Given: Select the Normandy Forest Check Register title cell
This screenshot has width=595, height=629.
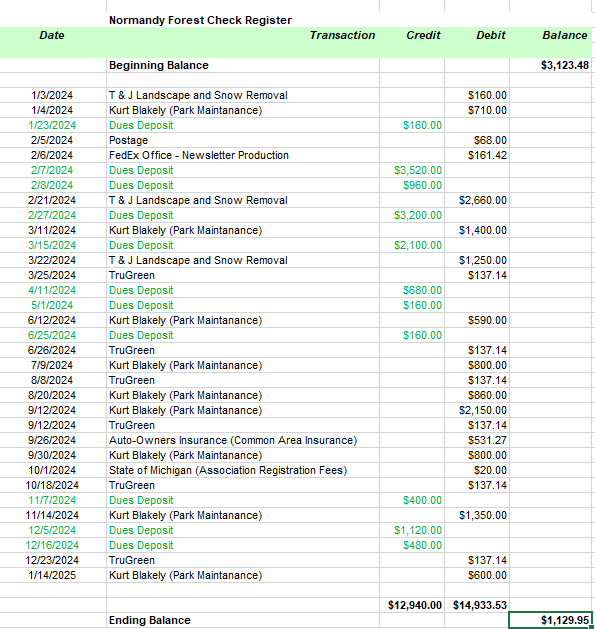Looking at the screenshot, I should pyautogui.click(x=243, y=20).
